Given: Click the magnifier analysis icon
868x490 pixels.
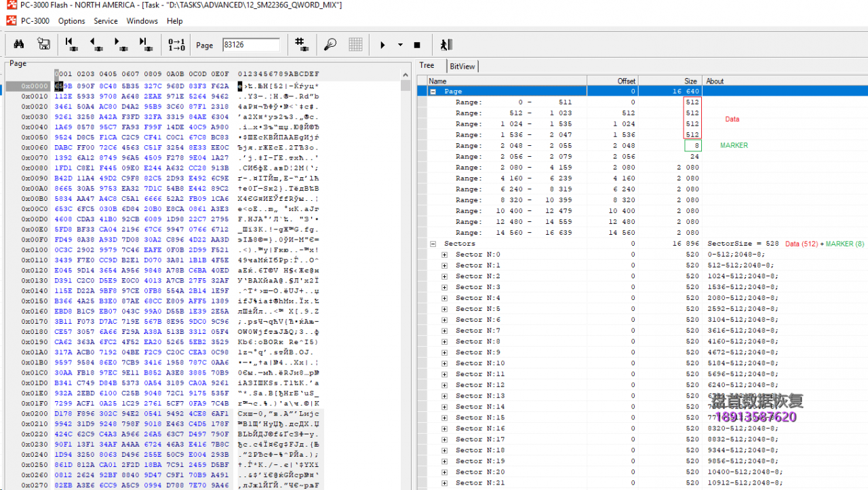Looking at the screenshot, I should click(x=330, y=45).
